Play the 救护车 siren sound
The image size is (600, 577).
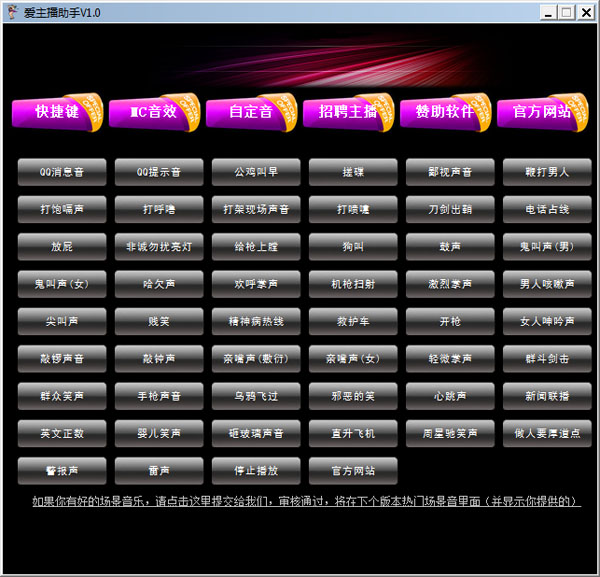click(x=353, y=321)
